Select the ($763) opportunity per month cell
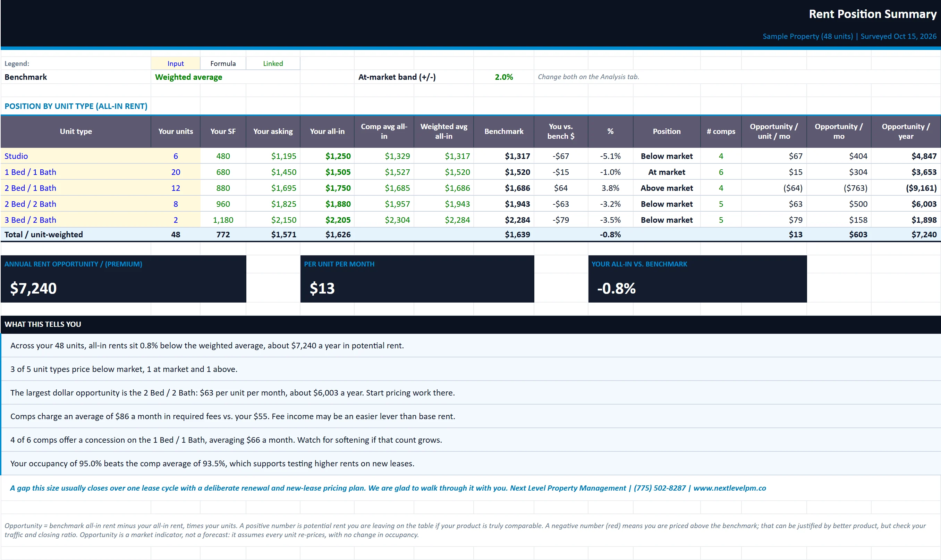 [x=839, y=188]
